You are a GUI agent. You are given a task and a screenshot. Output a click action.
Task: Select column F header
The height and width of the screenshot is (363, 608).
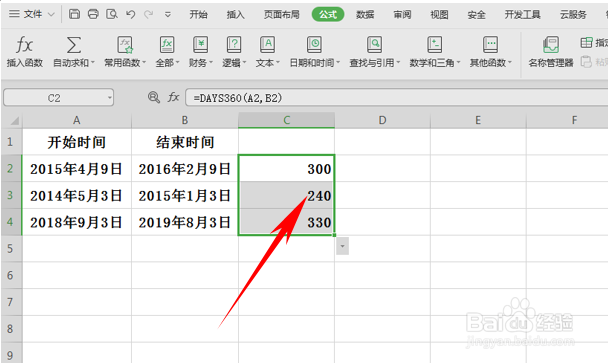click(567, 121)
